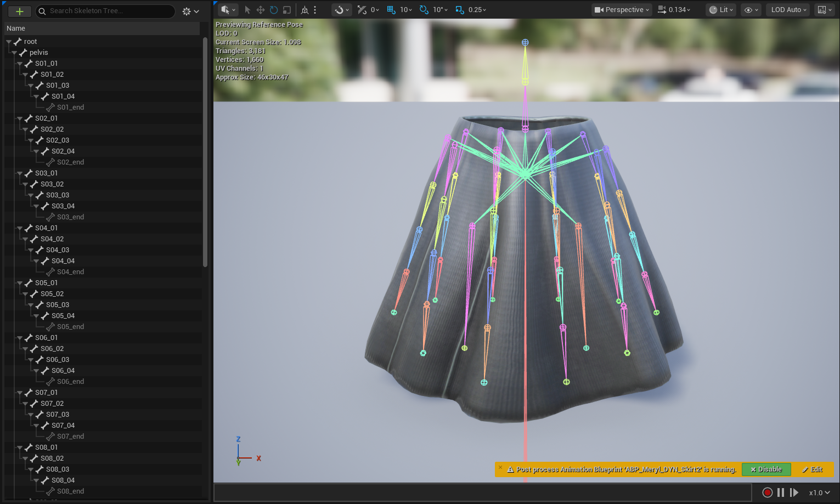840x504 pixels.
Task: Click the Name column header
Action: 103,28
